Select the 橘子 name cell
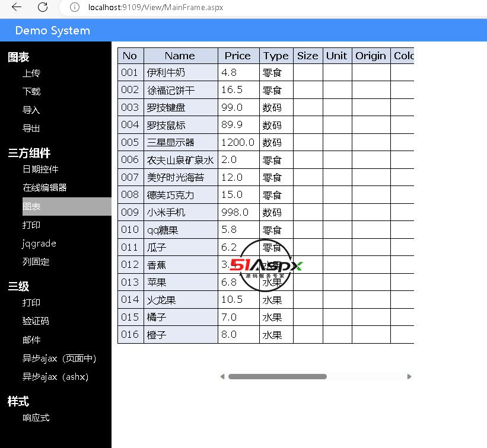The height and width of the screenshot is (448, 487). click(180, 317)
